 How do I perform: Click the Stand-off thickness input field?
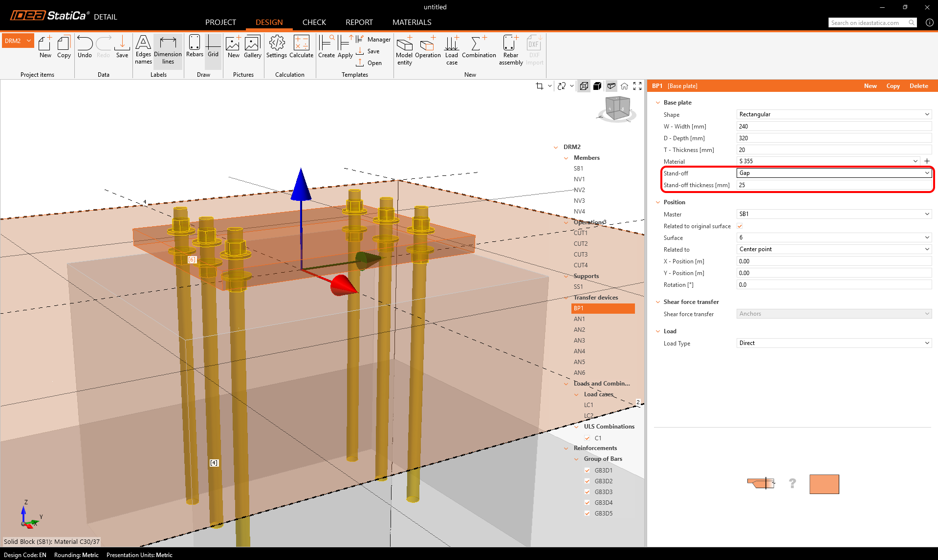[x=833, y=185]
